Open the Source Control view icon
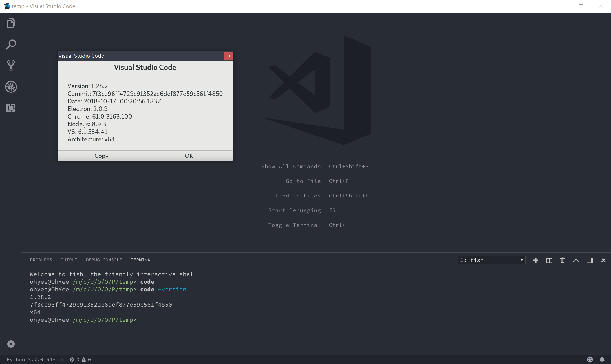The image size is (611, 364). (x=11, y=66)
